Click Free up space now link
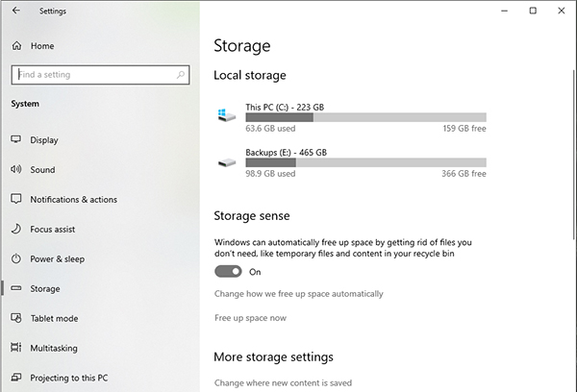The width and height of the screenshot is (577, 392). pyautogui.click(x=250, y=318)
